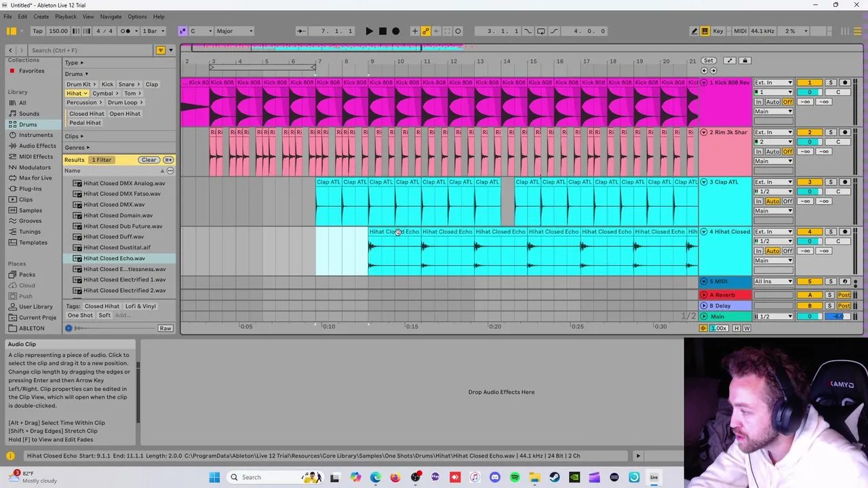Toggle Follow playback arrow icon
The height and width of the screenshot is (488, 868).
300,31
